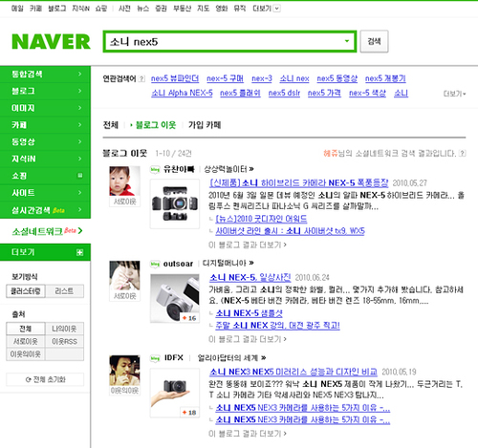Click outsoar profile photo

(x=124, y=275)
